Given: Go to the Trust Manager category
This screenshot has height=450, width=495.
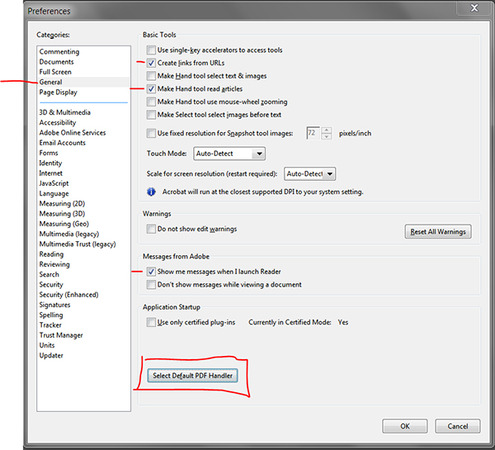Looking at the screenshot, I should tap(61, 335).
